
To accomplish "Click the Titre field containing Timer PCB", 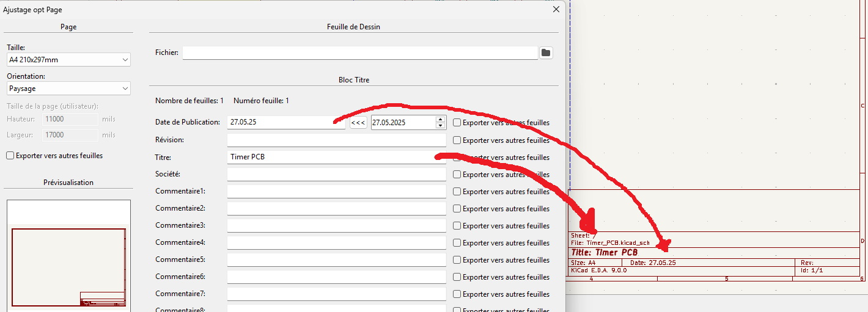I will click(x=337, y=157).
